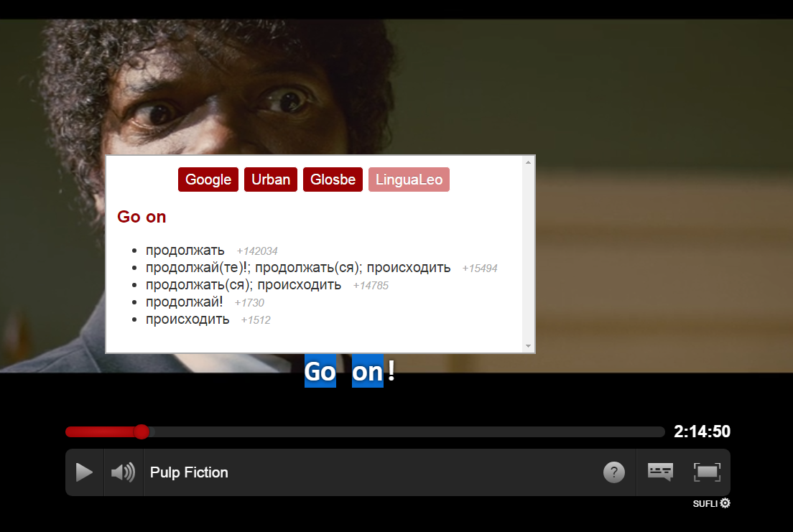Seek on the video progress bar
793x532 pixels.
tap(365, 432)
